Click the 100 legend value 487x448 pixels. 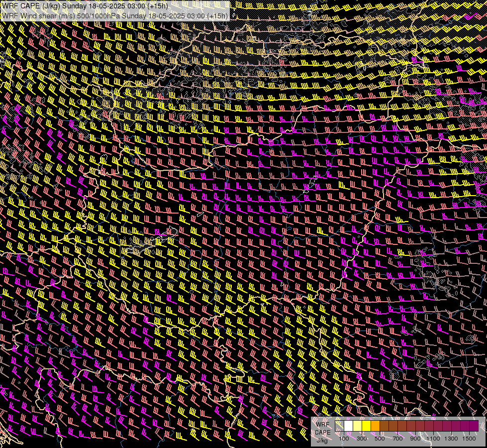344,439
